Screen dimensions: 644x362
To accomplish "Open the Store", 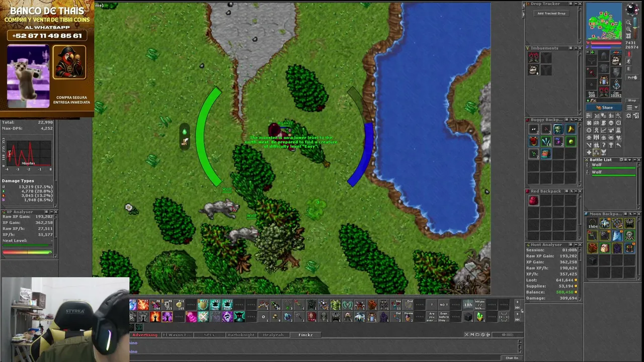I will pos(604,108).
